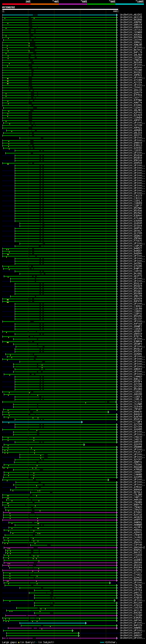146x644 pixels.
Task: Select hit label UniRef100_B4N5Z7
Action: [131, 249]
